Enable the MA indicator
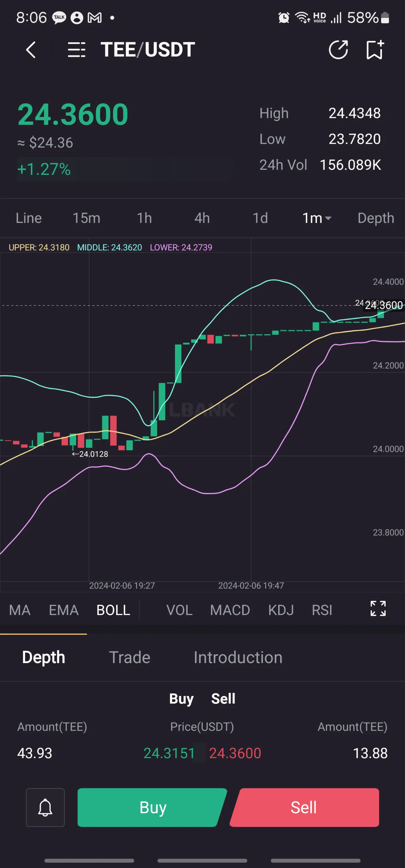 pyautogui.click(x=20, y=610)
